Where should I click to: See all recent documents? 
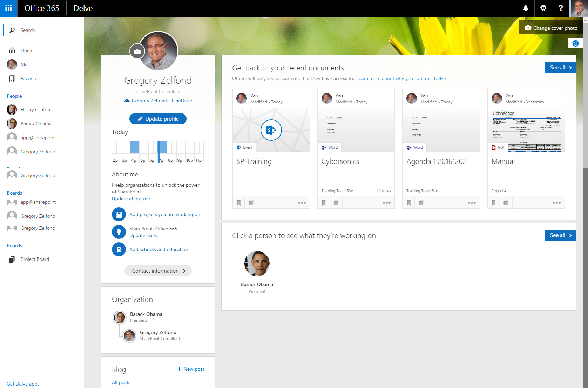click(560, 68)
